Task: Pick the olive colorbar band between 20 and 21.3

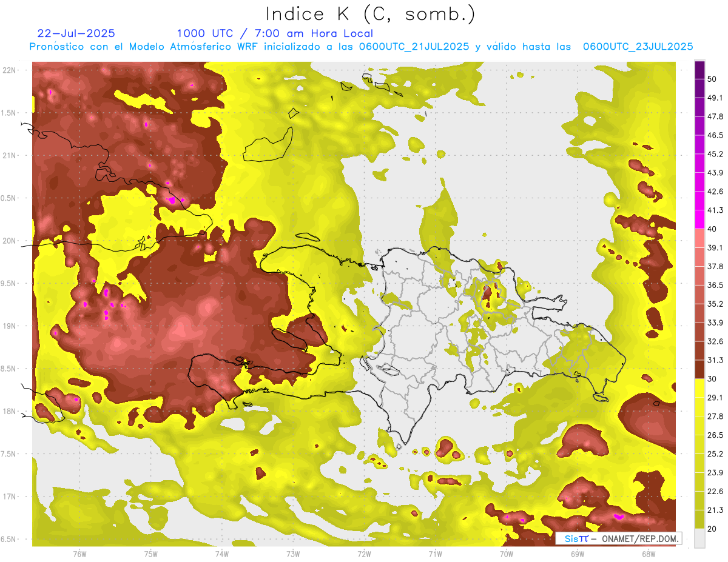Action: [699, 520]
